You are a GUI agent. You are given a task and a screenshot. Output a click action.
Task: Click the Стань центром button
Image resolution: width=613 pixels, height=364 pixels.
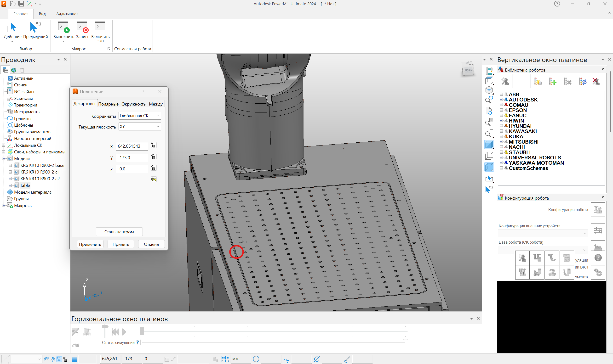119,232
